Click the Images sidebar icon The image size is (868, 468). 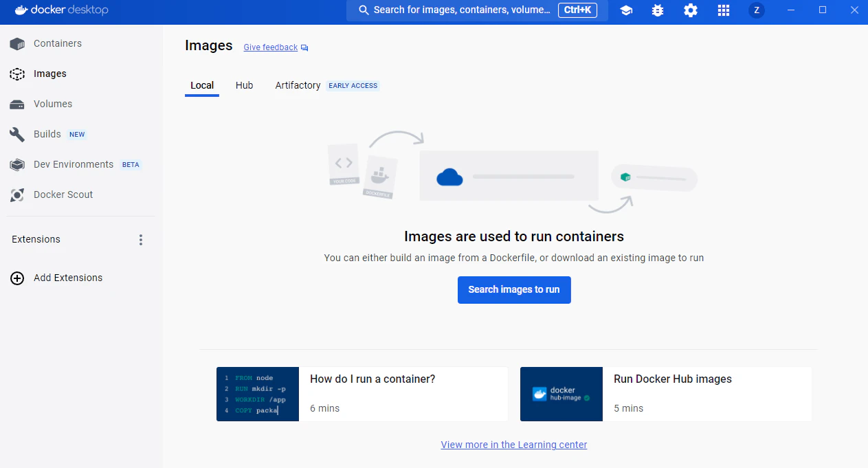coord(17,74)
